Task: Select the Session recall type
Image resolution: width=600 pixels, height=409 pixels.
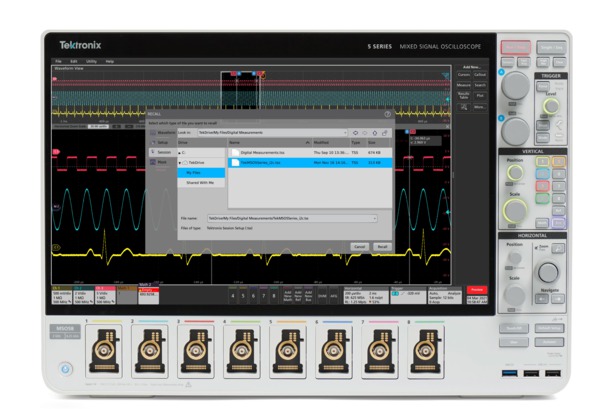Action: 163,151
